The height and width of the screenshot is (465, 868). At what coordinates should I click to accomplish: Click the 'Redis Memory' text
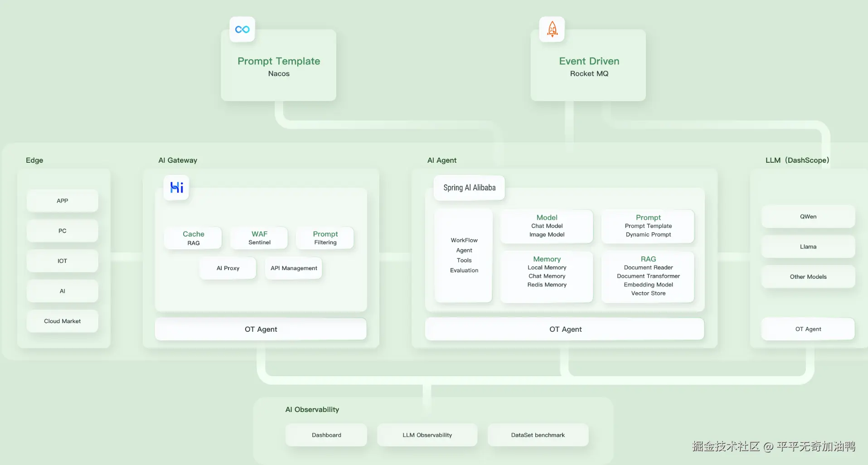coord(547,285)
